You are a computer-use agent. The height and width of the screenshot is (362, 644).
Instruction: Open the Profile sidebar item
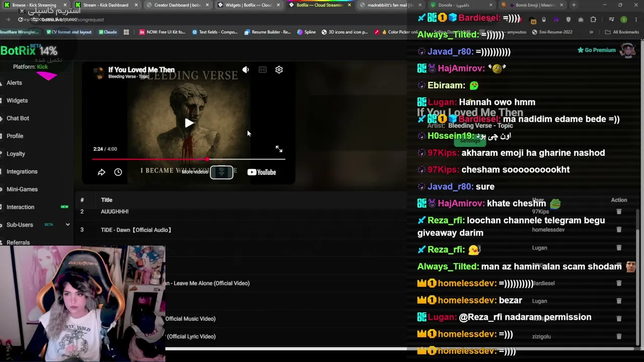[x=15, y=136]
